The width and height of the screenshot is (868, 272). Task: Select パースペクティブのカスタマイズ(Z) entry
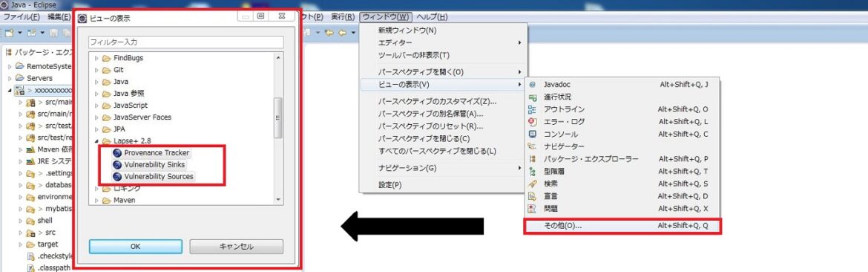coord(444,102)
